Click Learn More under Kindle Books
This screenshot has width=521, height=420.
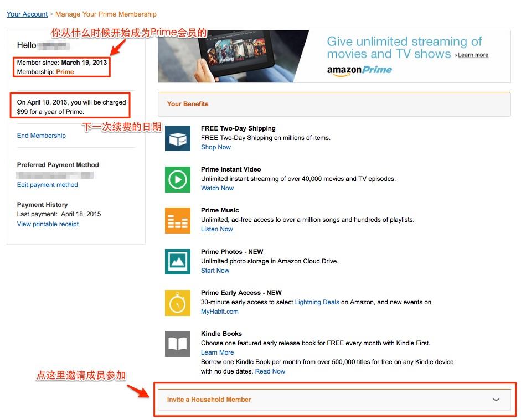[x=217, y=352]
